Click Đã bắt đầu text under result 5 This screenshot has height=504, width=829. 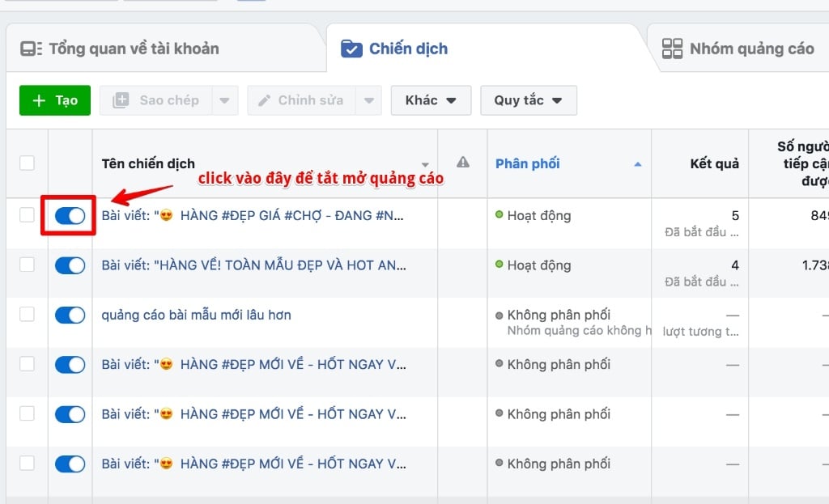(x=702, y=232)
